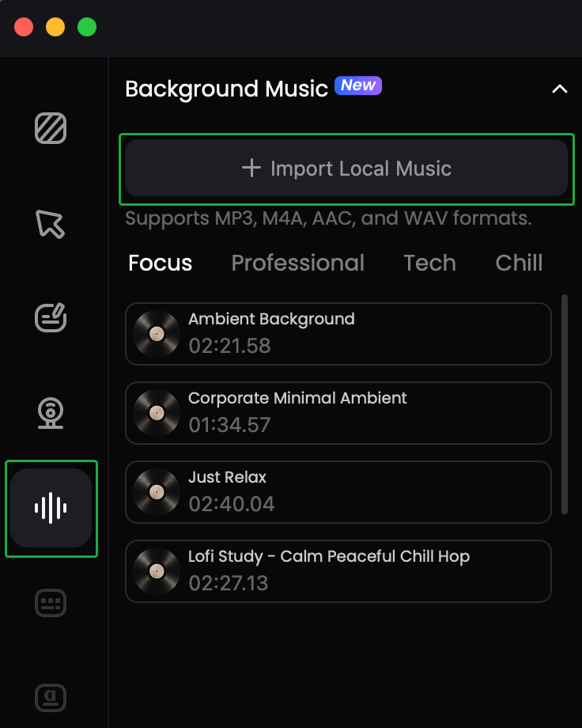Click the 01:34.57 duration text
The width and height of the screenshot is (582, 728).
[230, 425]
